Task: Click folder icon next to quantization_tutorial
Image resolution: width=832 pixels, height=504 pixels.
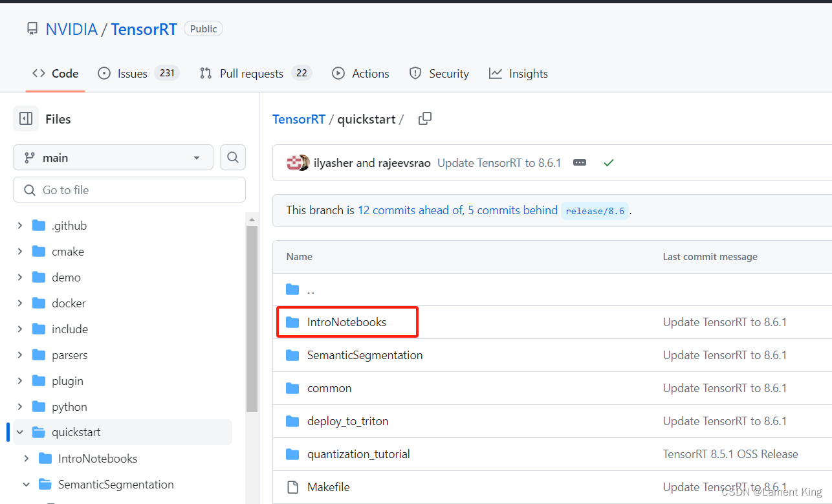Action: click(x=292, y=454)
